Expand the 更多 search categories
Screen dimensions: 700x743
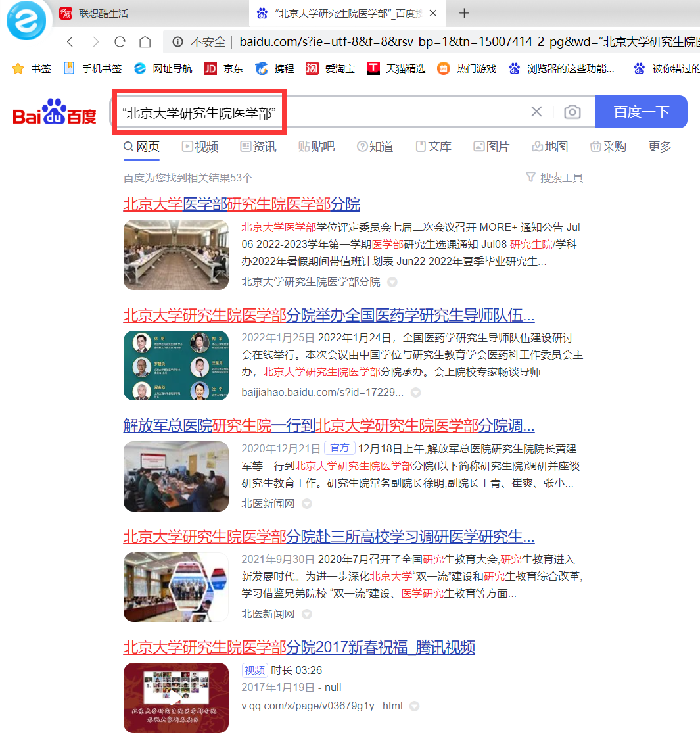pos(660,147)
